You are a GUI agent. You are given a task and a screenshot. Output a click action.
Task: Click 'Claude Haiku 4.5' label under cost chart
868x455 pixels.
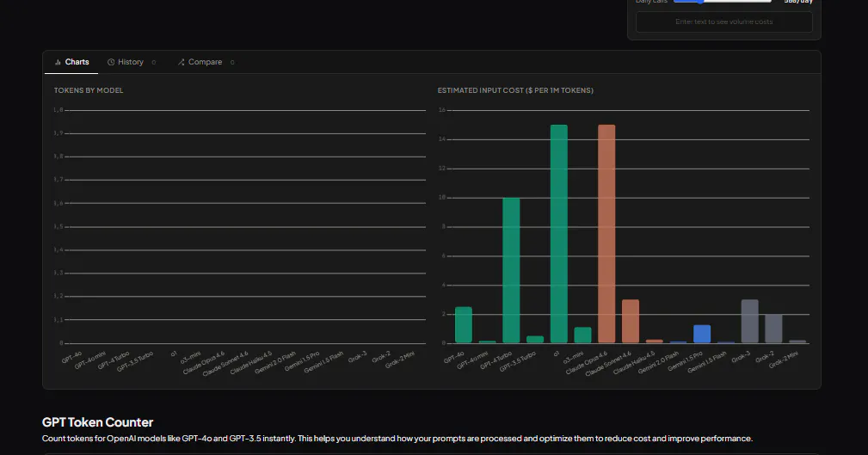pyautogui.click(x=634, y=363)
